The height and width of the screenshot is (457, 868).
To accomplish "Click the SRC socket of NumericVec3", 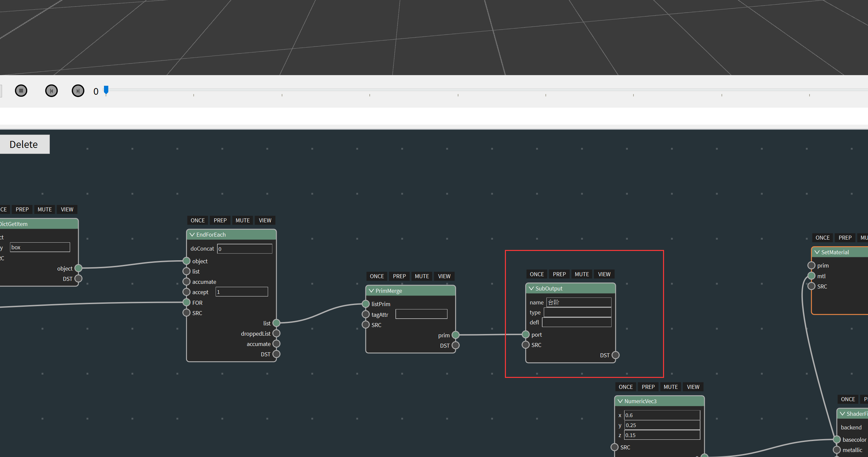I will tap(615, 447).
